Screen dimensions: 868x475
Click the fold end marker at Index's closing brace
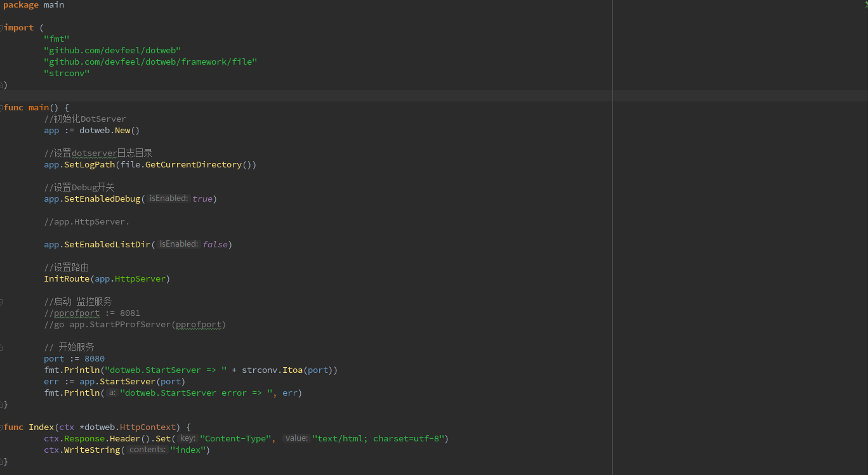pos(1,461)
